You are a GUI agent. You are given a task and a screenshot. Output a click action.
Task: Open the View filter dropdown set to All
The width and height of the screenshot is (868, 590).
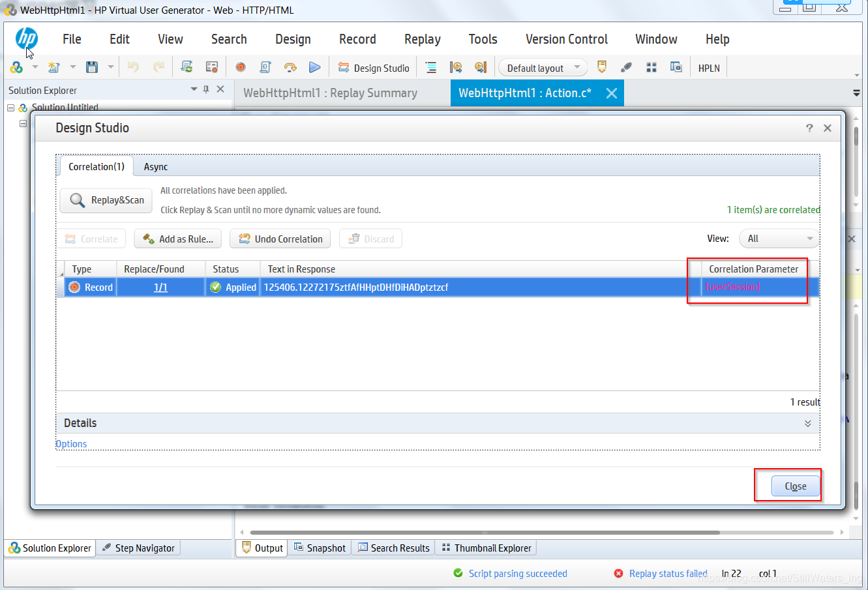pos(779,239)
